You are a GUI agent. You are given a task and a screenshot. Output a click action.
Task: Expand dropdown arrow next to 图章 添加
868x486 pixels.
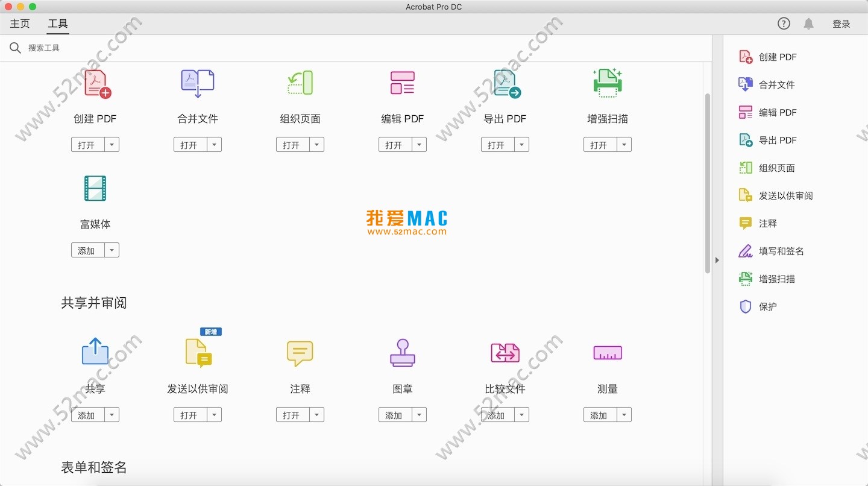pos(420,415)
